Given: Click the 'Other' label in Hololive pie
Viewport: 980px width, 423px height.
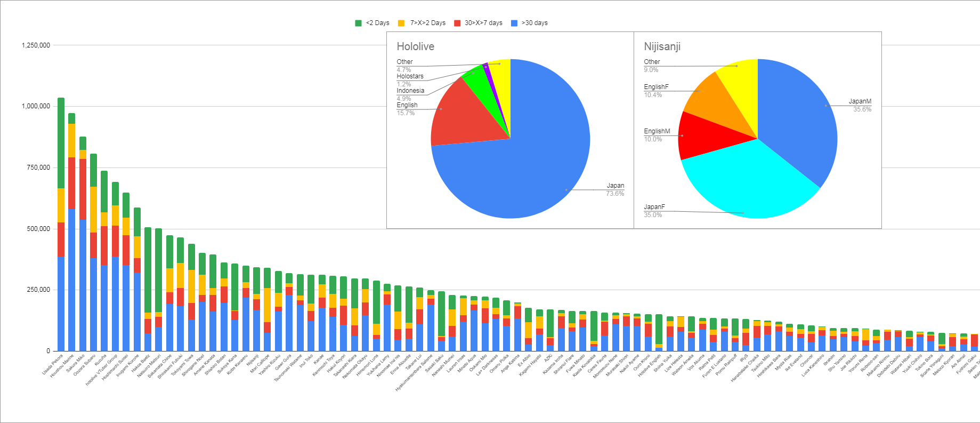Looking at the screenshot, I should (404, 62).
